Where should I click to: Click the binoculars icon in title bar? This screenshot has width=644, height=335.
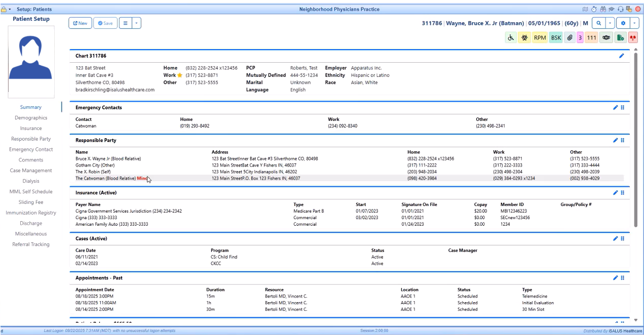[x=603, y=9]
